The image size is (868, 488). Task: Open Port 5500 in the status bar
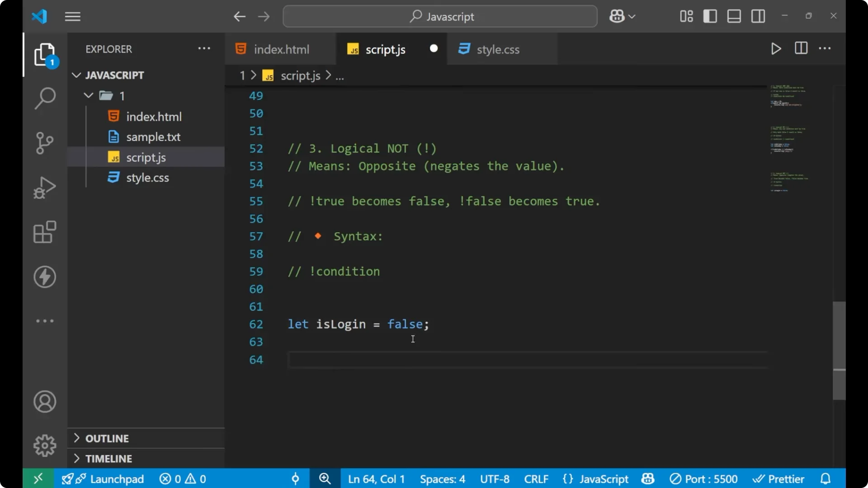(704, 479)
